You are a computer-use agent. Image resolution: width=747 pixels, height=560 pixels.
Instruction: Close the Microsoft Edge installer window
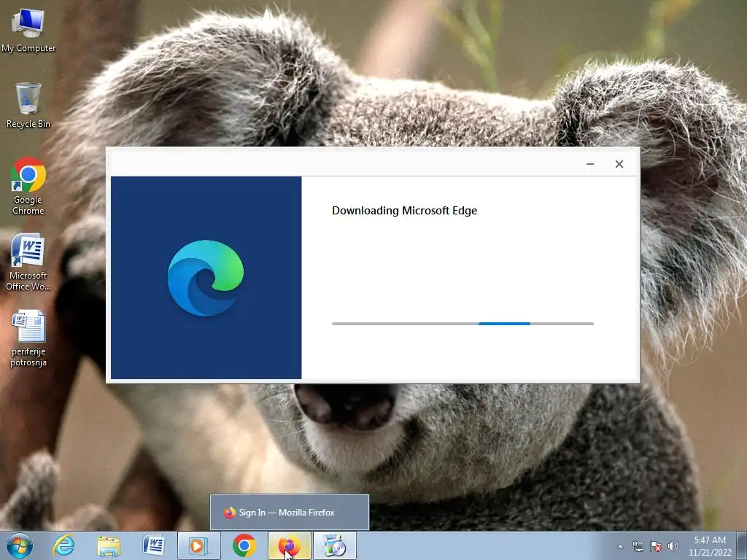619,164
